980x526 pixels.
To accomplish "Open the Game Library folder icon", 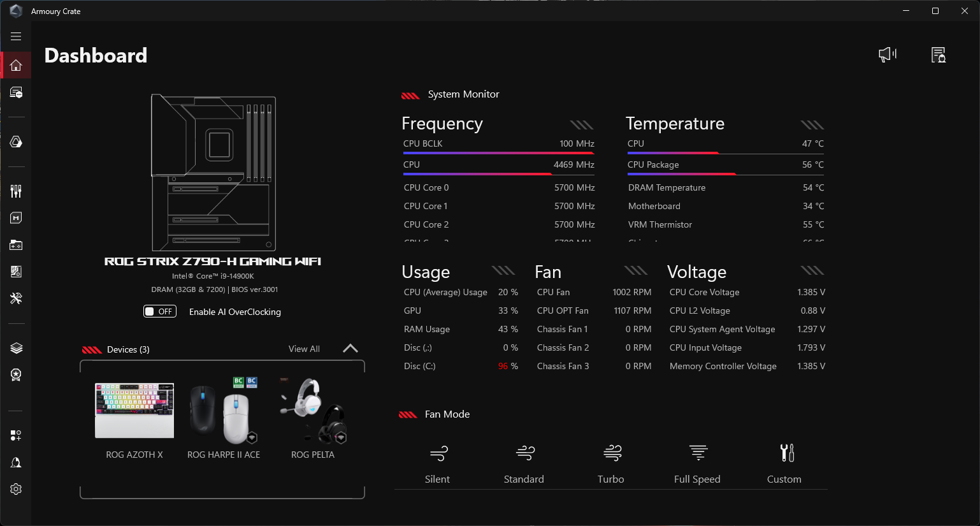I will point(16,245).
